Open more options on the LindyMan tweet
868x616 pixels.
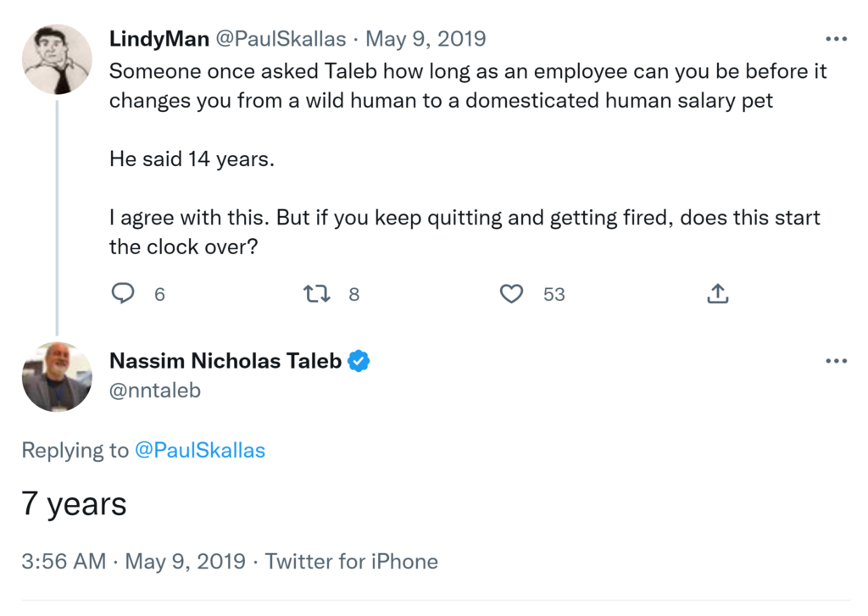click(836, 39)
